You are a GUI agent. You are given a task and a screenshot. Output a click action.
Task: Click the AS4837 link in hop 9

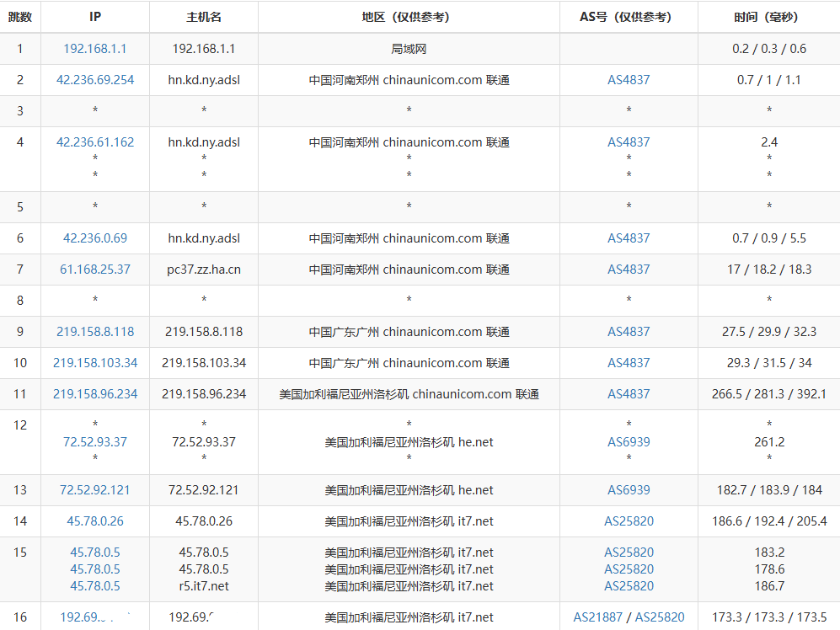(x=629, y=332)
